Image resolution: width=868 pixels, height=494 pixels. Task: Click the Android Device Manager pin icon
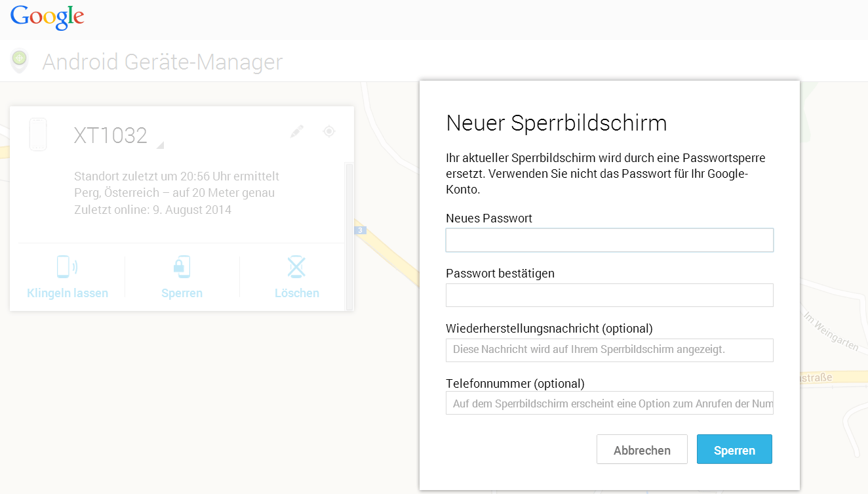20,60
